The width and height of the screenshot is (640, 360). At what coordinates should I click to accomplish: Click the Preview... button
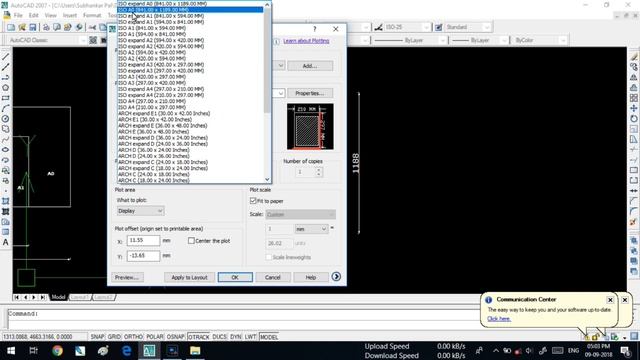[x=127, y=277]
